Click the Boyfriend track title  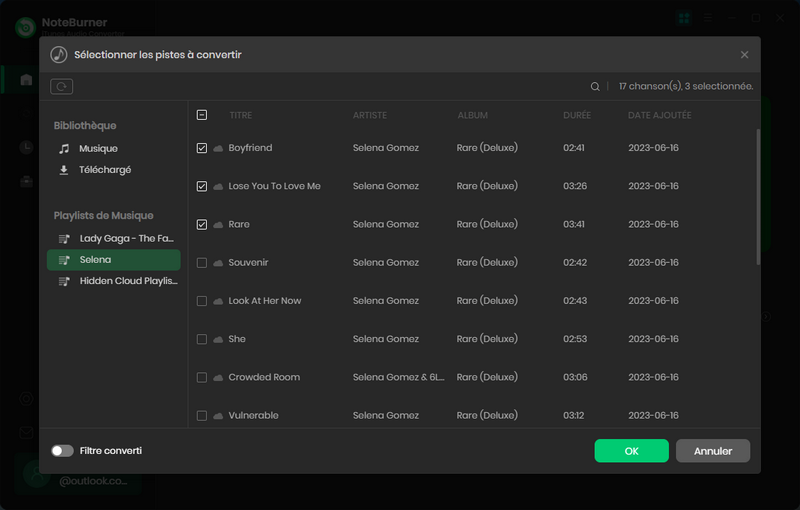(x=250, y=148)
